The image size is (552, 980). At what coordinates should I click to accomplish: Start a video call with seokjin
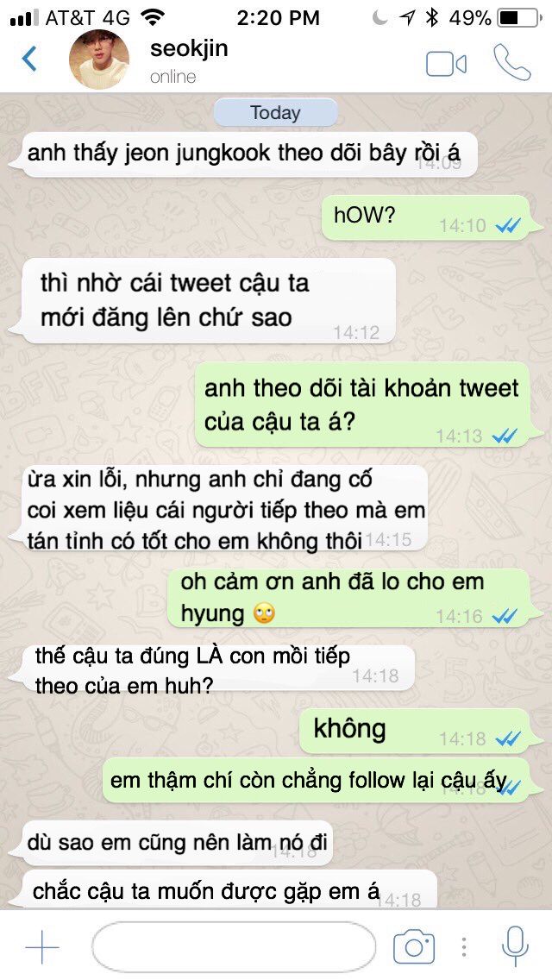(x=447, y=64)
